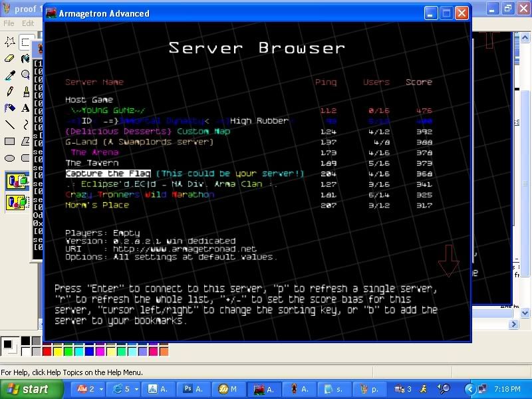Pick the magenta color swatch
The width and height of the screenshot is (532, 399).
(100, 352)
